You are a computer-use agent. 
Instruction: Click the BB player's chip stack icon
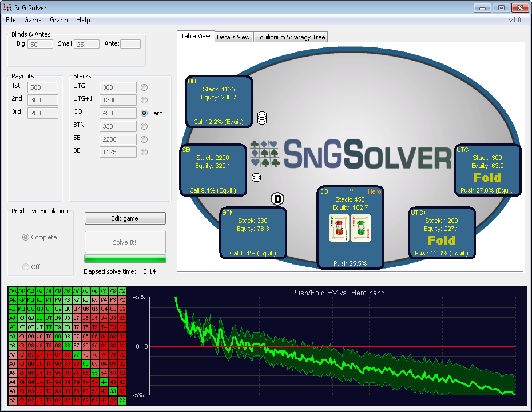(x=262, y=118)
